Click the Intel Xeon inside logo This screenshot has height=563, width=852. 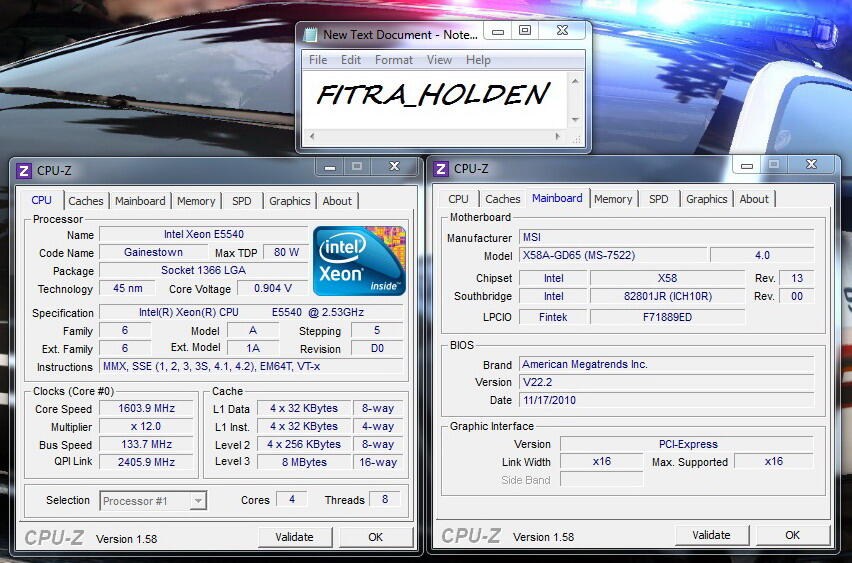click(x=359, y=261)
